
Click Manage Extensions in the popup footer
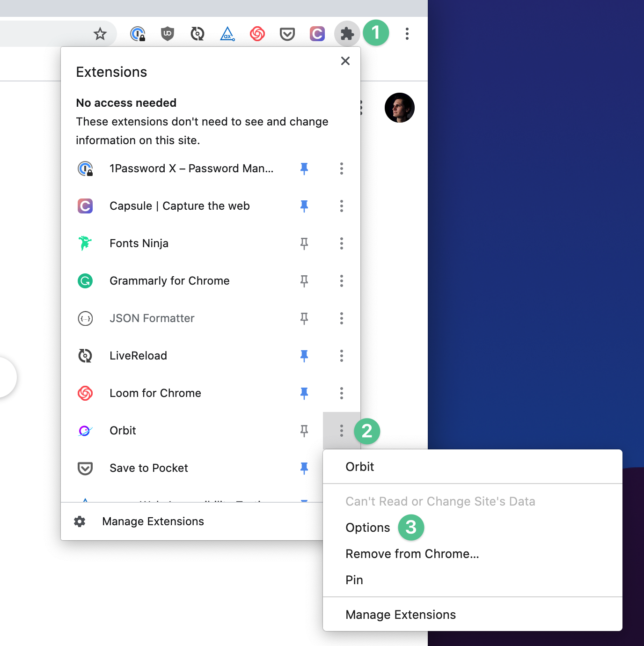click(x=153, y=521)
